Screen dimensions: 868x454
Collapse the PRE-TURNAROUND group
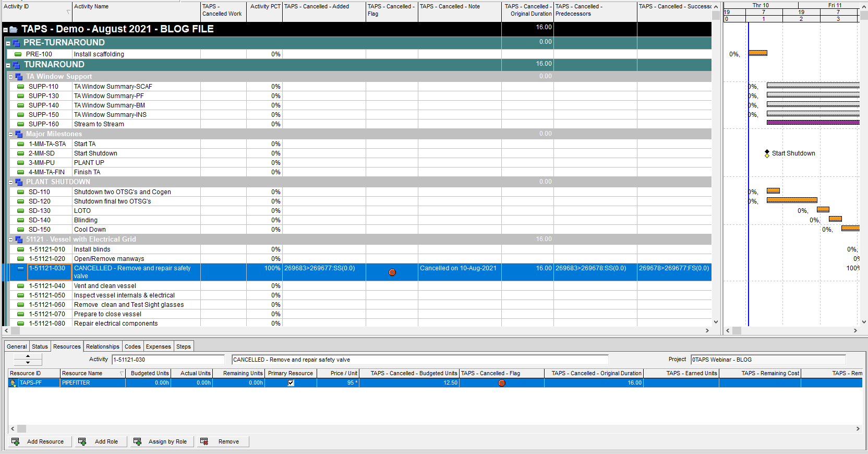coord(8,43)
